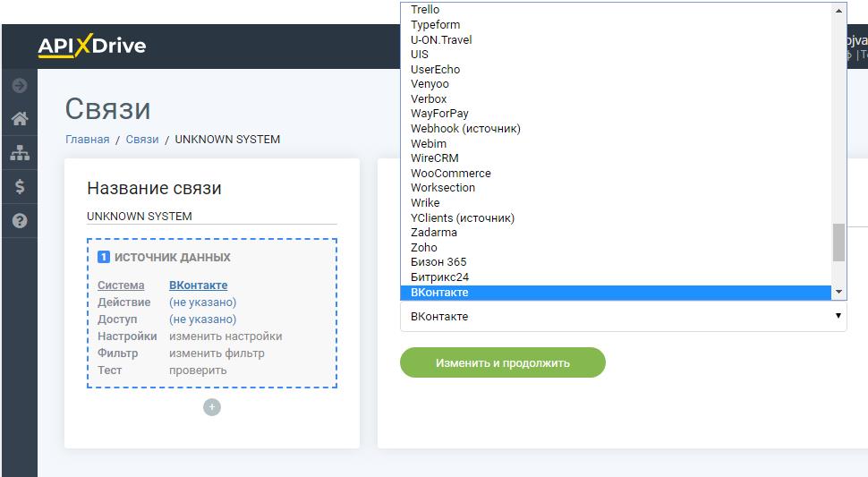Screen dimensions: 868x477
Task: Click изменить фильтр text
Action: tap(217, 353)
